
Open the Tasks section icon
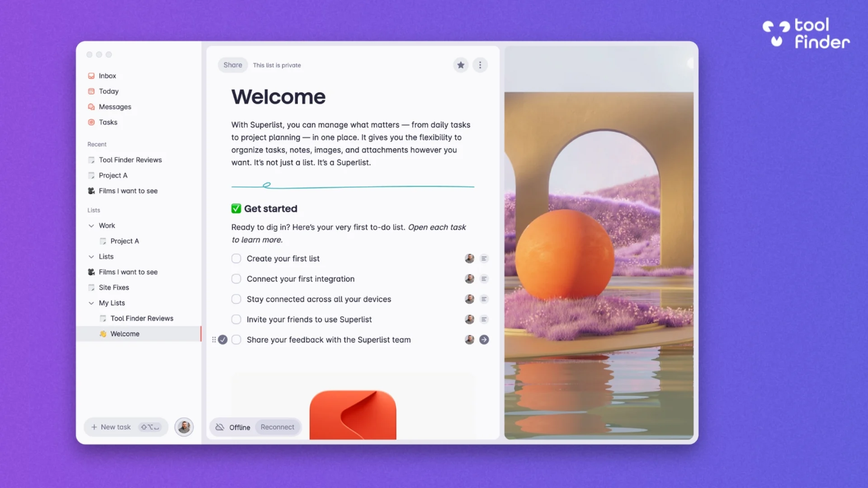(91, 122)
